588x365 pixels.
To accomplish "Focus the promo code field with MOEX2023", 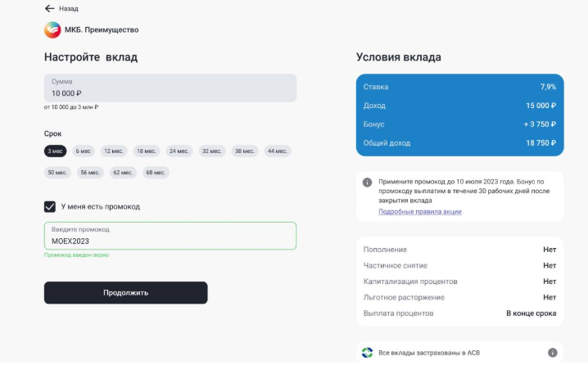I will click(x=170, y=236).
